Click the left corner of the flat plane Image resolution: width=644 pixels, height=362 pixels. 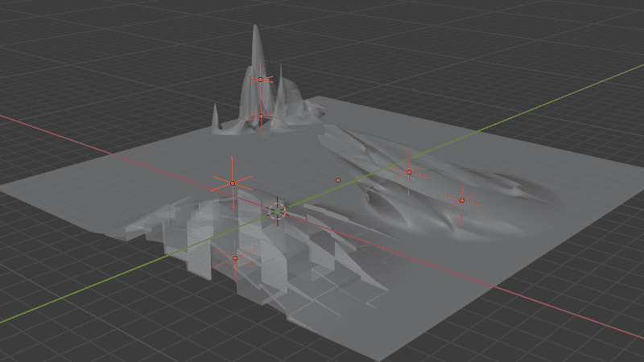[3, 191]
